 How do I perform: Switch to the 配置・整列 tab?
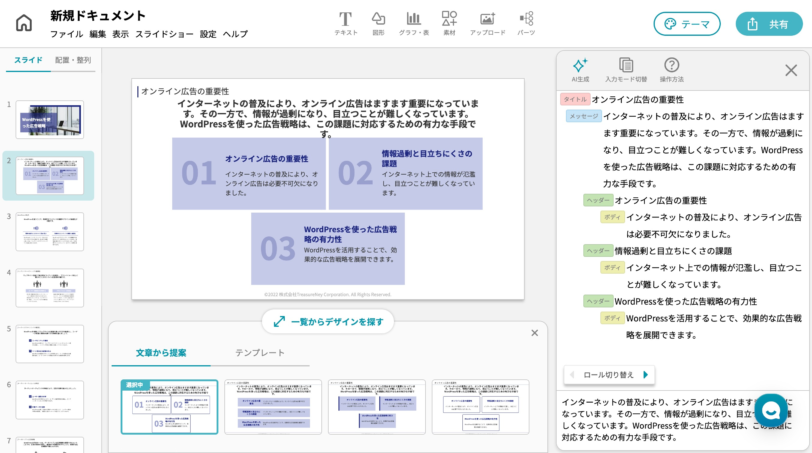(x=73, y=60)
